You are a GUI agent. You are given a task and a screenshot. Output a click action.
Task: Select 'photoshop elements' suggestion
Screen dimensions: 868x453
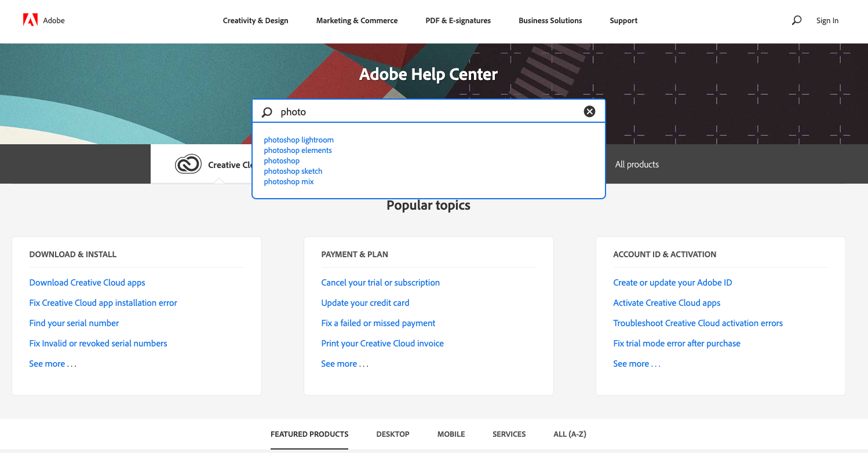click(x=298, y=150)
